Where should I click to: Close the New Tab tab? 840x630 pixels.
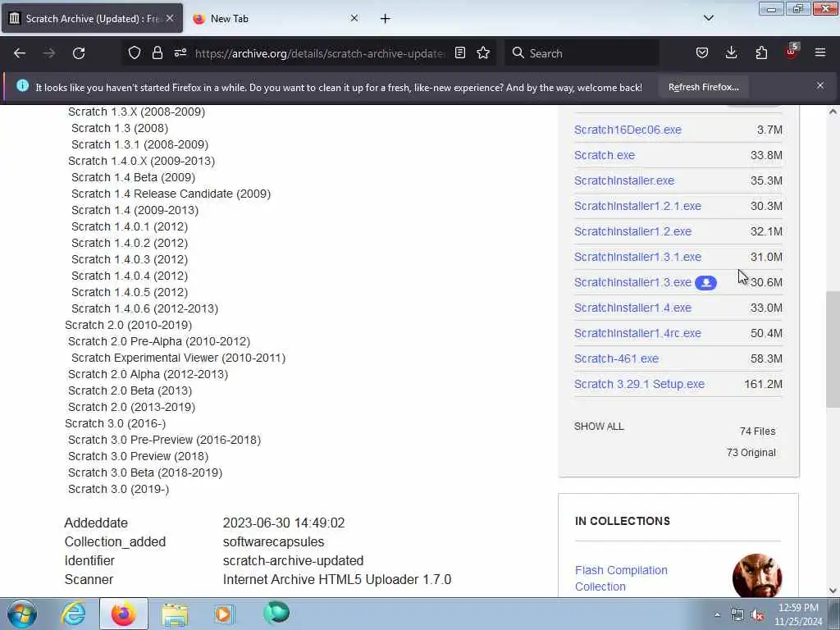pos(354,18)
